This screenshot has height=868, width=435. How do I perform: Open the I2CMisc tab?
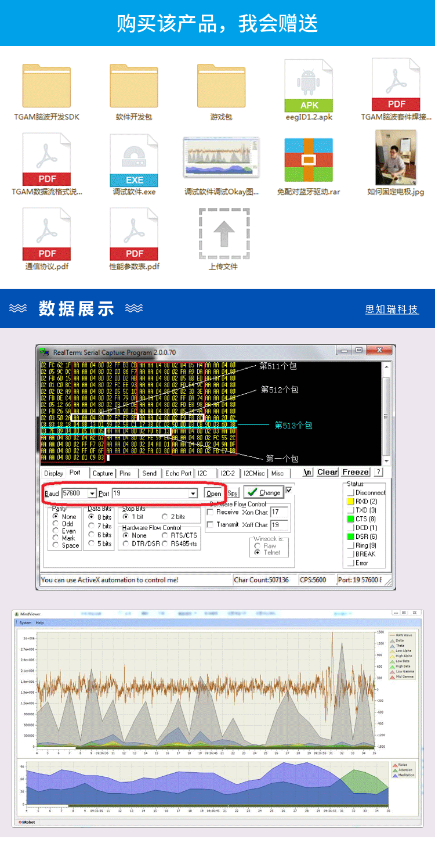(x=254, y=473)
